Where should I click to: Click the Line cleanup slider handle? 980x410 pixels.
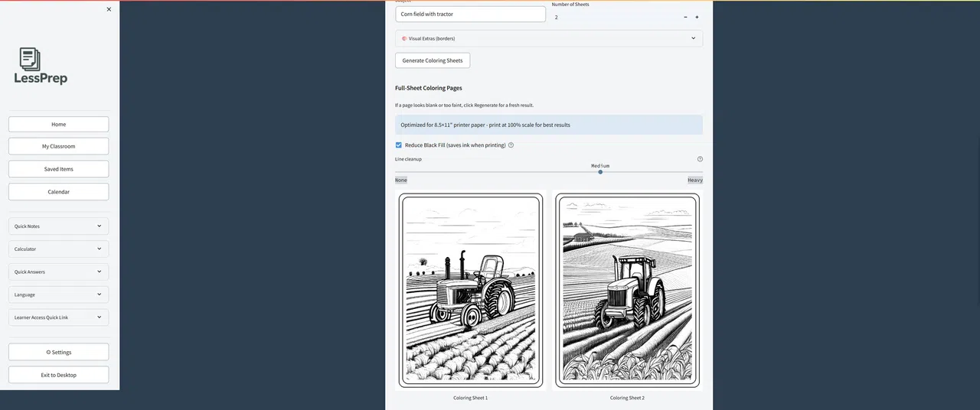click(600, 172)
